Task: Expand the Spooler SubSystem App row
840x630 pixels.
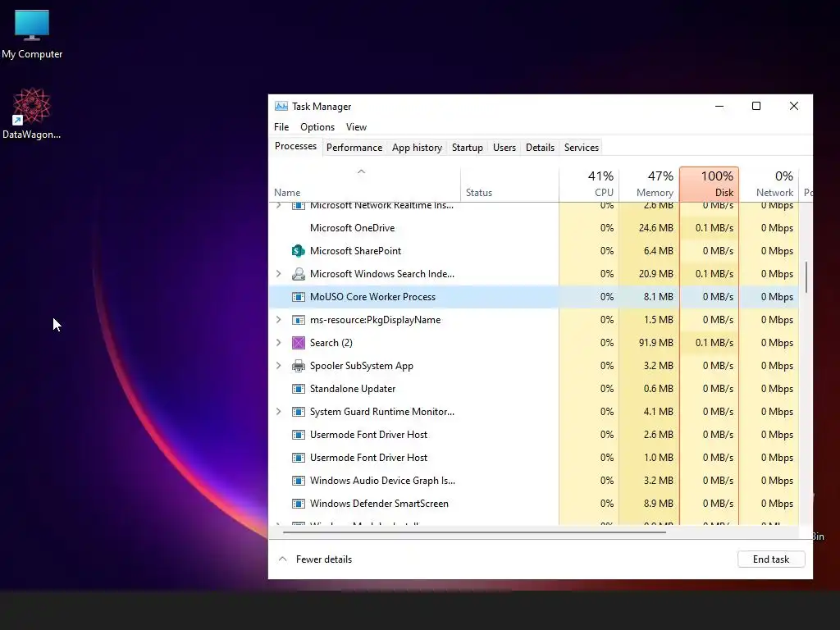Action: [278, 366]
